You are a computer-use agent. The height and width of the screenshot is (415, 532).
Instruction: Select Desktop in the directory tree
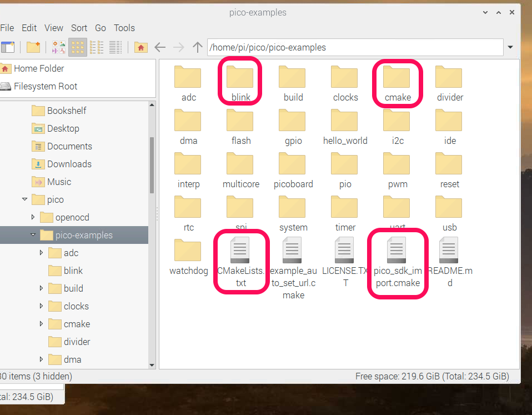[63, 128]
